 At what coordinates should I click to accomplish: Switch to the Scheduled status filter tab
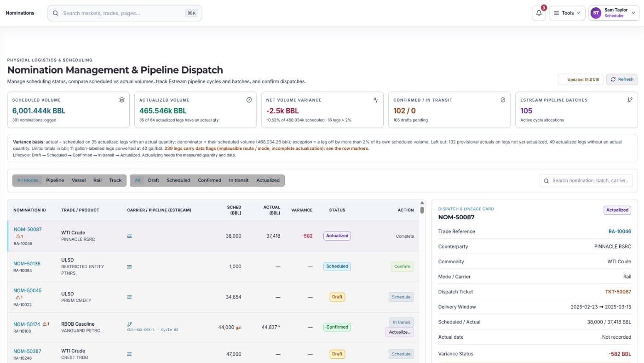pyautogui.click(x=178, y=181)
